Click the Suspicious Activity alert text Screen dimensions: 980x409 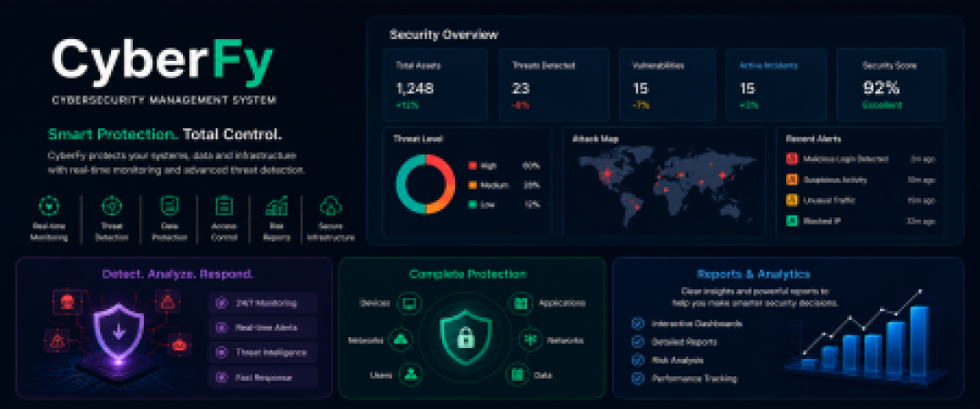835,180
